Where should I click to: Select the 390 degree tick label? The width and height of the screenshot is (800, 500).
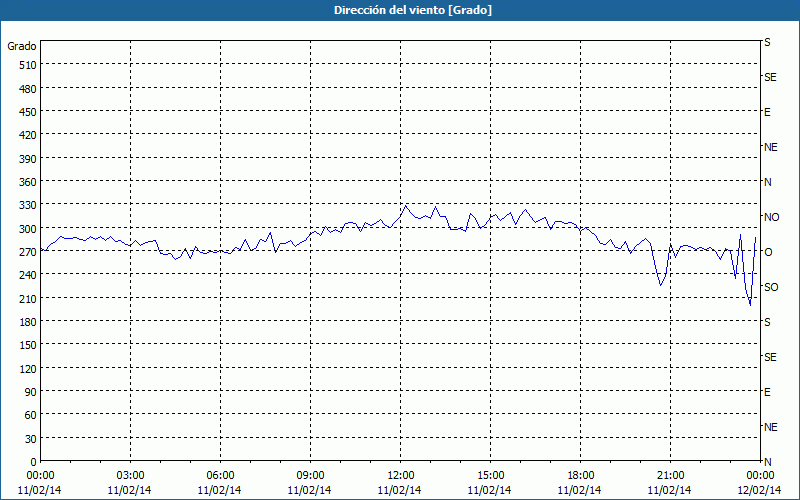[29, 159]
